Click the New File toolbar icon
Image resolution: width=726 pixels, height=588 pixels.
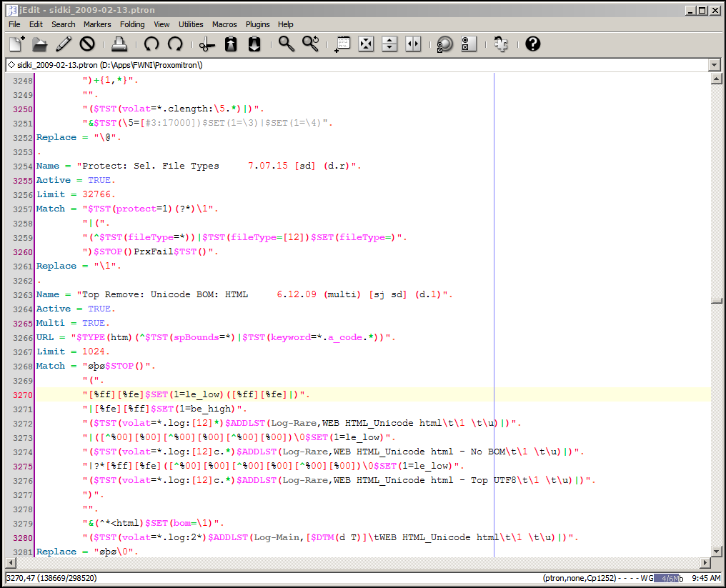[16, 44]
